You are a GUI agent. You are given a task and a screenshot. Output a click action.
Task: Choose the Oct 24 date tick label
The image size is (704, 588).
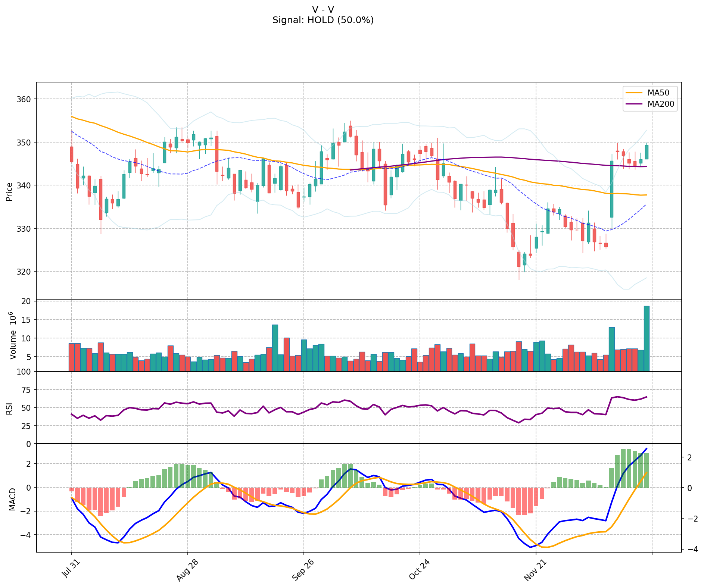(x=419, y=570)
